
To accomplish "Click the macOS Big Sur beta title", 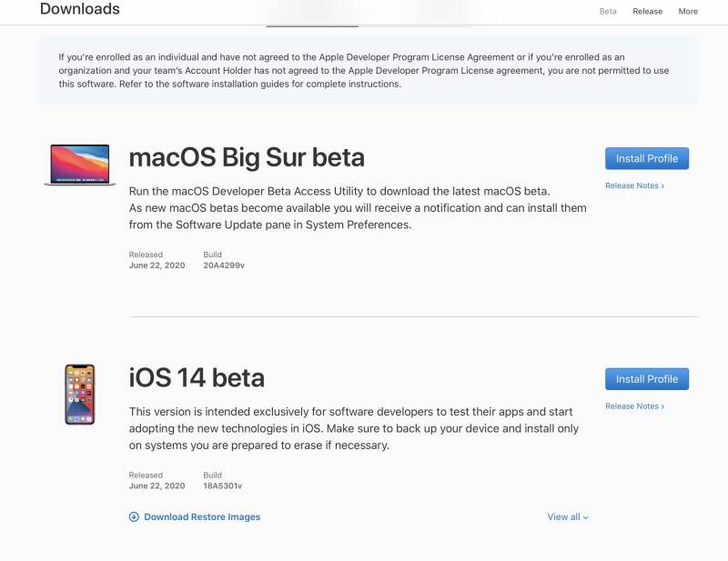I will click(x=247, y=157).
